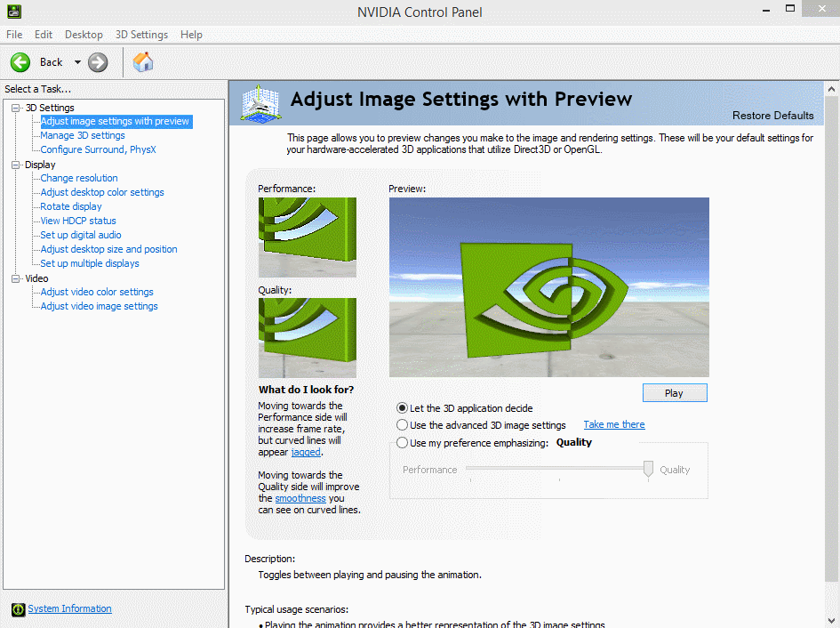Viewport: 840px width, 628px height.
Task: Click the green Back arrow icon
Action: [20, 62]
